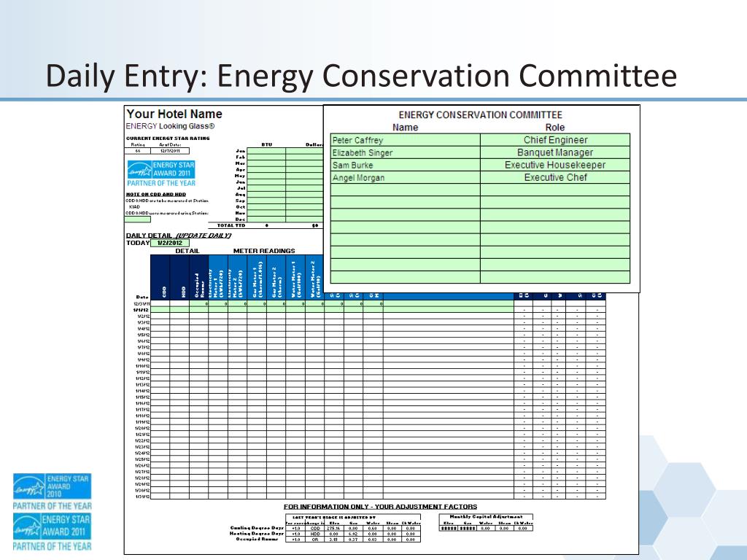Click the BTU column header
This screenshot has width=747, height=560.
coord(266,145)
